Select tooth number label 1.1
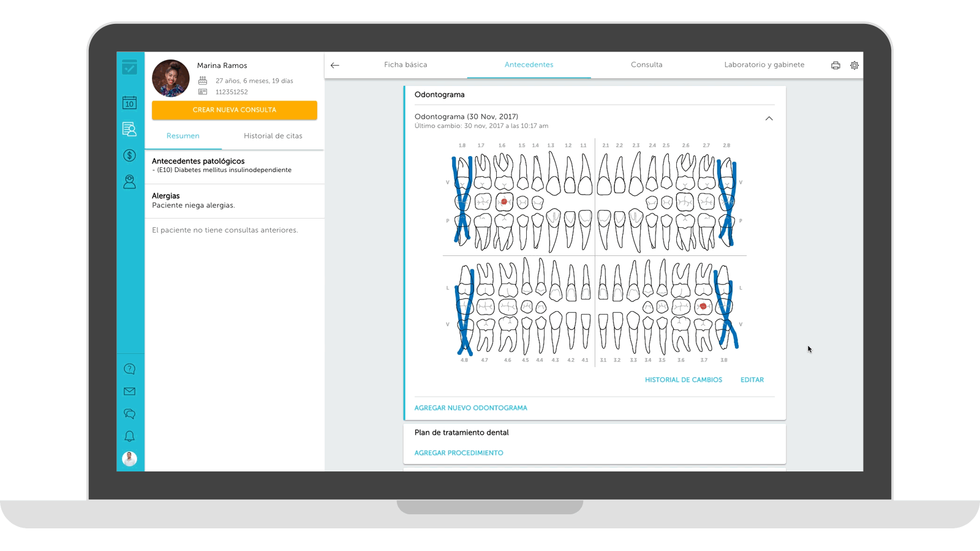The height and width of the screenshot is (551, 980). coord(583,146)
